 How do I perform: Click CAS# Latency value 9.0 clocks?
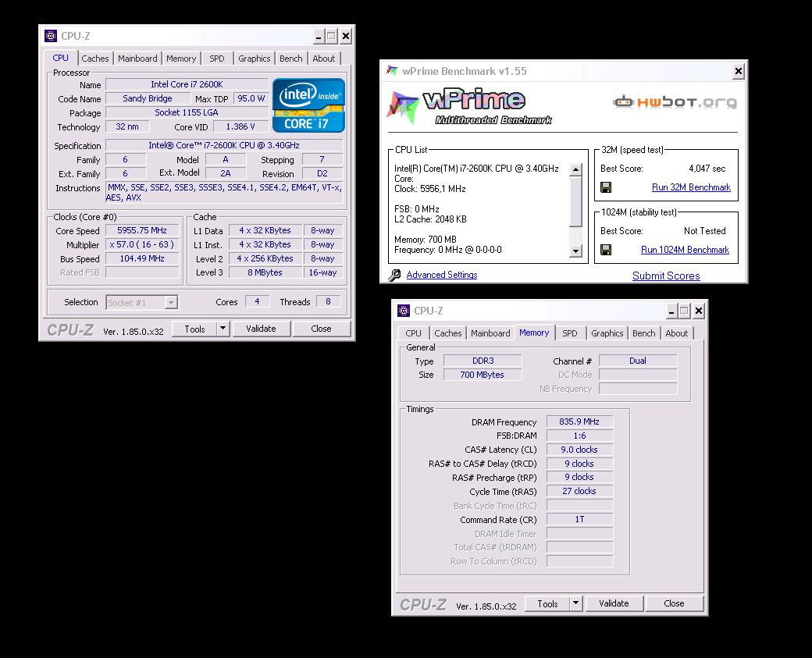tap(579, 450)
